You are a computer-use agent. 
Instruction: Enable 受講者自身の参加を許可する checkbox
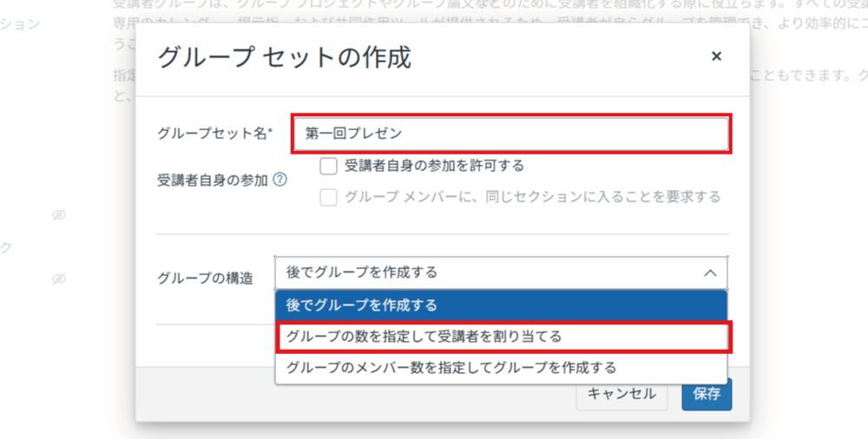[328, 166]
